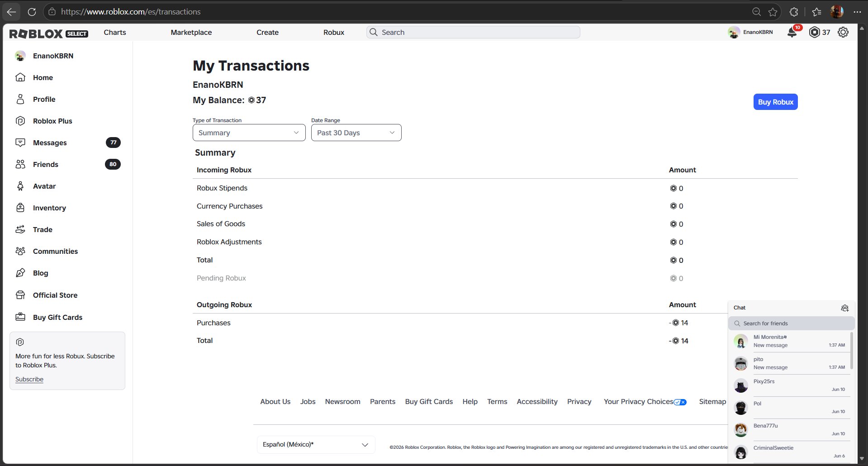This screenshot has height=466, width=868.
Task: Open the Terms footer link
Action: (497, 401)
